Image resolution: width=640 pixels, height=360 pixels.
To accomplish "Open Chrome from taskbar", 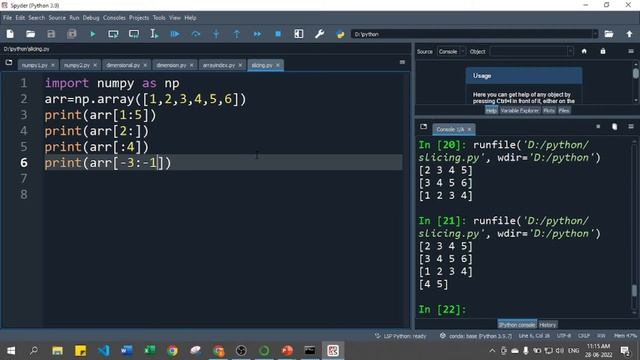I will pos(173,350).
